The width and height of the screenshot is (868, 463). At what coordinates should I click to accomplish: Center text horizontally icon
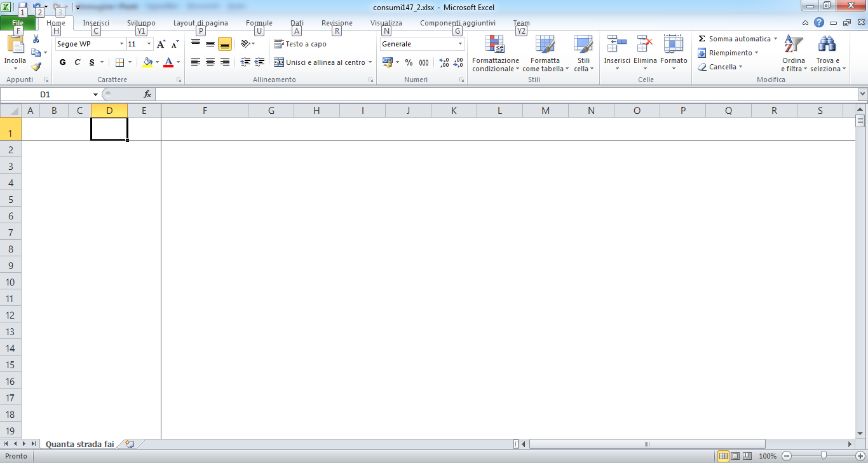pos(210,62)
